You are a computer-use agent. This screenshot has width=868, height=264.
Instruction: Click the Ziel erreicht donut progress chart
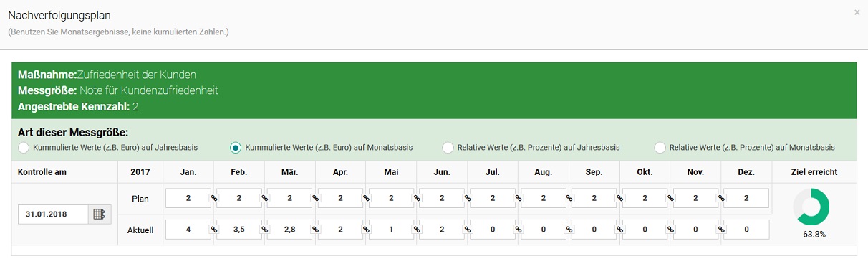[x=812, y=207]
